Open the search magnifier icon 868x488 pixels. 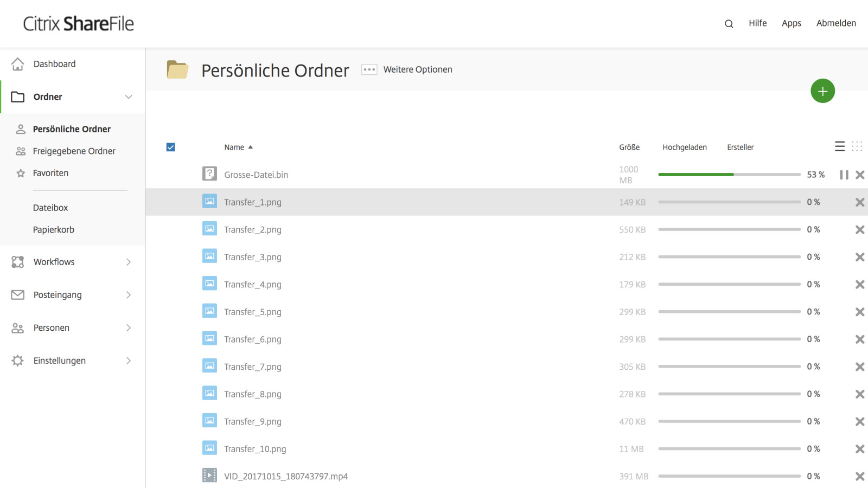729,23
